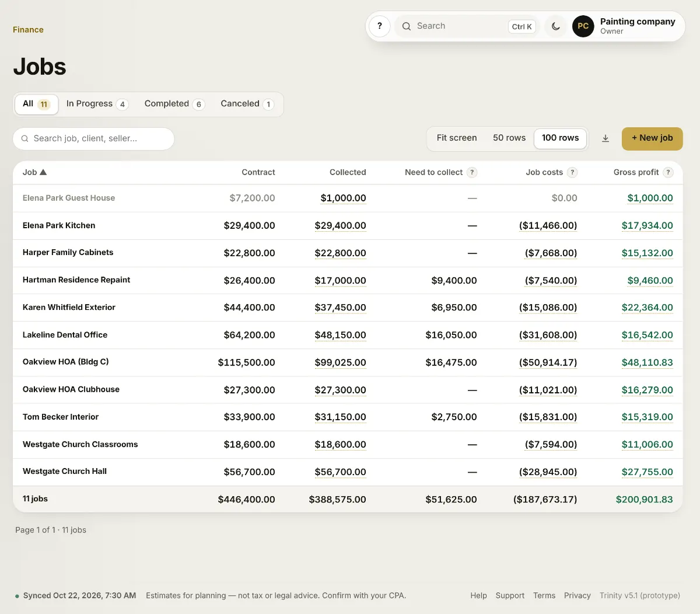Focus the Search job, client, seller field
Viewport: 700px width, 614px height.
93,138
